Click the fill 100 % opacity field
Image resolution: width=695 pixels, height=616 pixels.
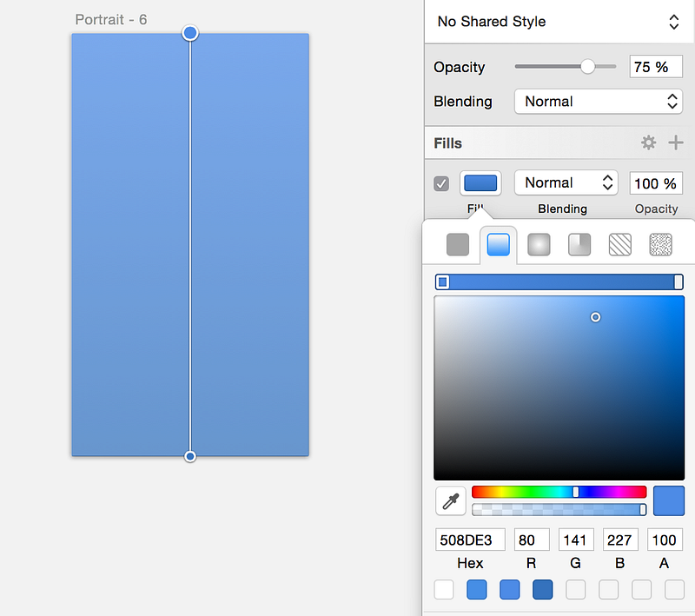coord(656,183)
